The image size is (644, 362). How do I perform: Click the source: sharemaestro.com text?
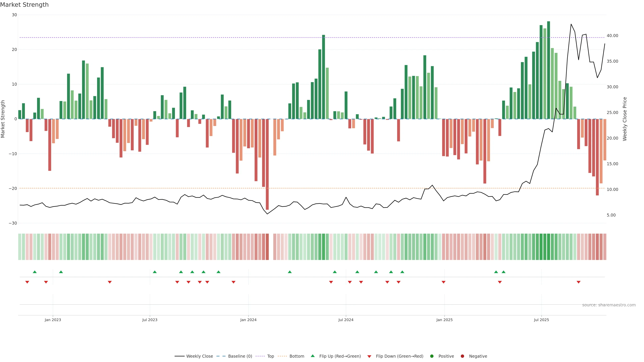pos(609,305)
